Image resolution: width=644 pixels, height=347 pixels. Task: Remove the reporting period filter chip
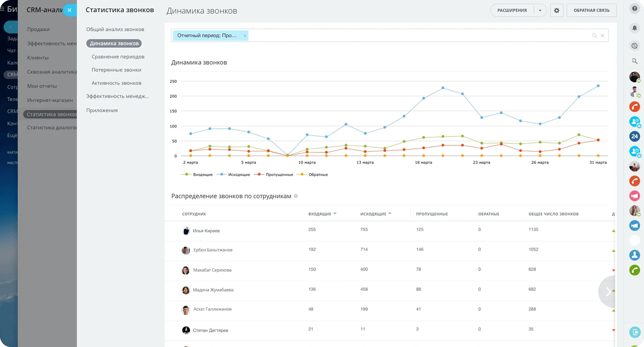click(245, 36)
